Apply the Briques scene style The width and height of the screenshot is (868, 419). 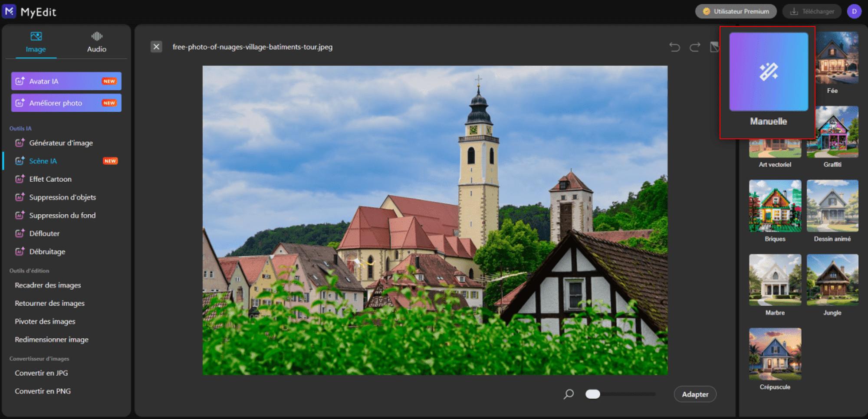point(775,206)
